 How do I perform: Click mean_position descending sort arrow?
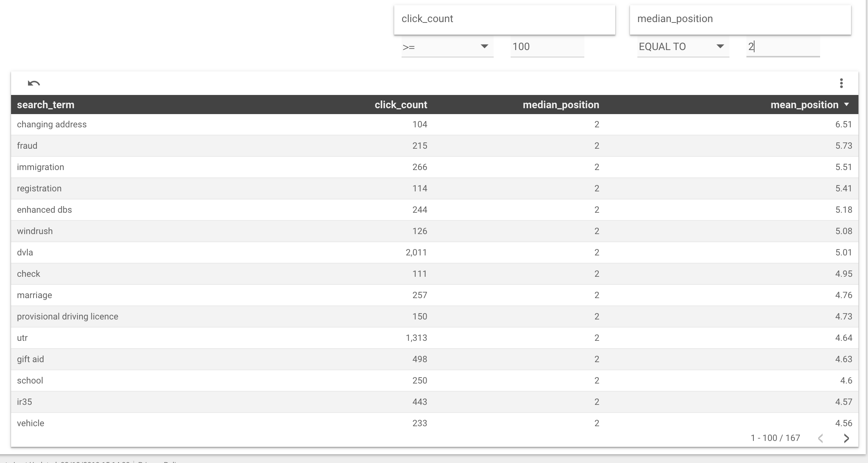point(847,105)
